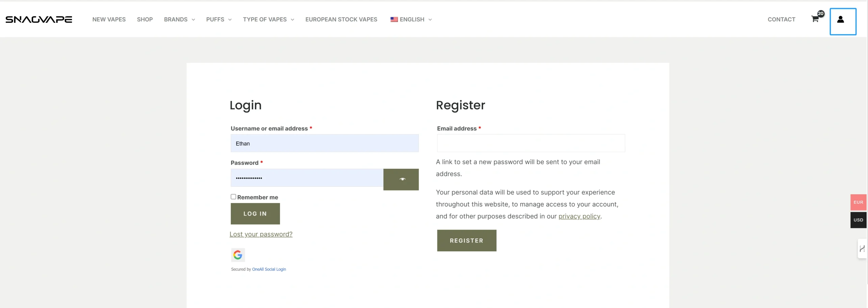Expand the Type of Vapes dropdown
Image resolution: width=868 pixels, height=308 pixels.
(268, 19)
